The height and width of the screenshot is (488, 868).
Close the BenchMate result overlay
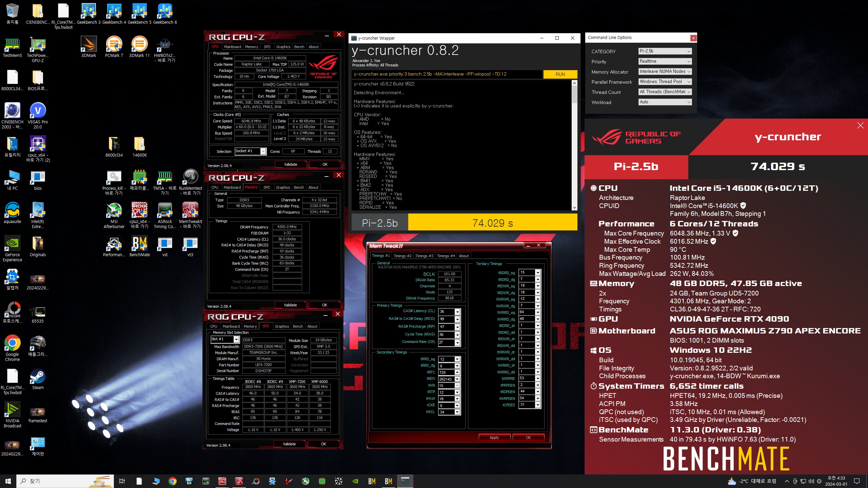[860, 125]
